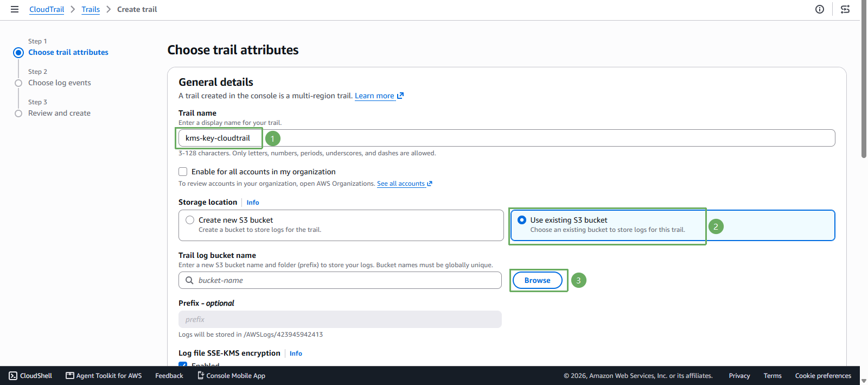868x385 pixels.
Task: Open the preferences settings icon in header
Action: 845,9
